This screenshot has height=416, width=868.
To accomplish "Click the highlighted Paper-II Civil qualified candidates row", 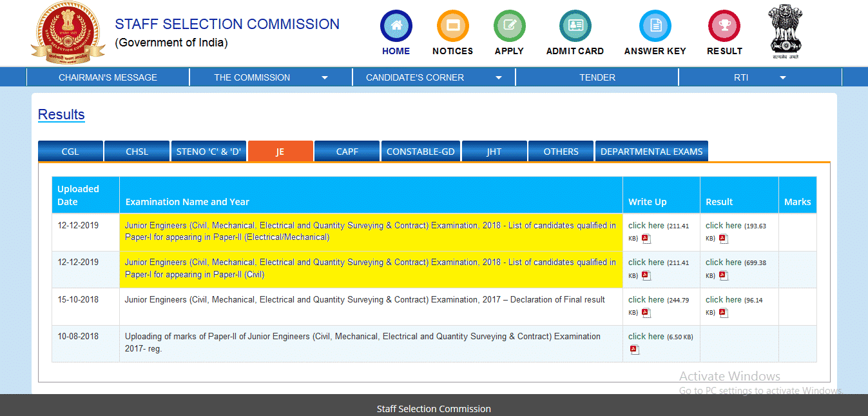I will point(371,268).
